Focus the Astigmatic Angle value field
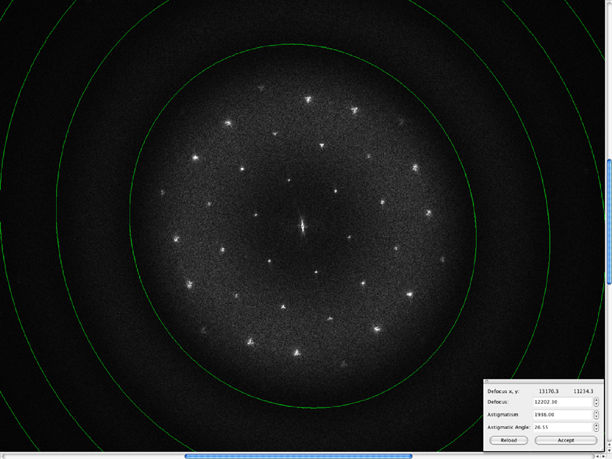 (562, 427)
